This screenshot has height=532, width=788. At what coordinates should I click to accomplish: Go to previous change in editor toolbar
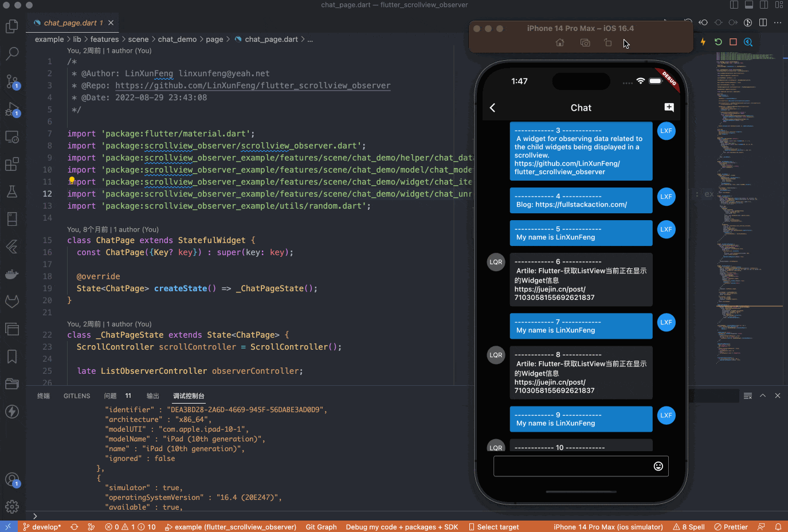703,22
